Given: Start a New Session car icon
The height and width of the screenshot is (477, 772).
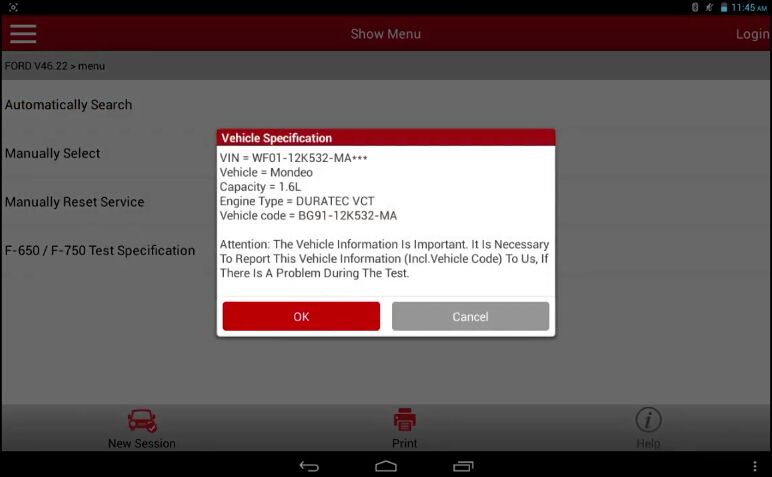Looking at the screenshot, I should (x=142, y=421).
